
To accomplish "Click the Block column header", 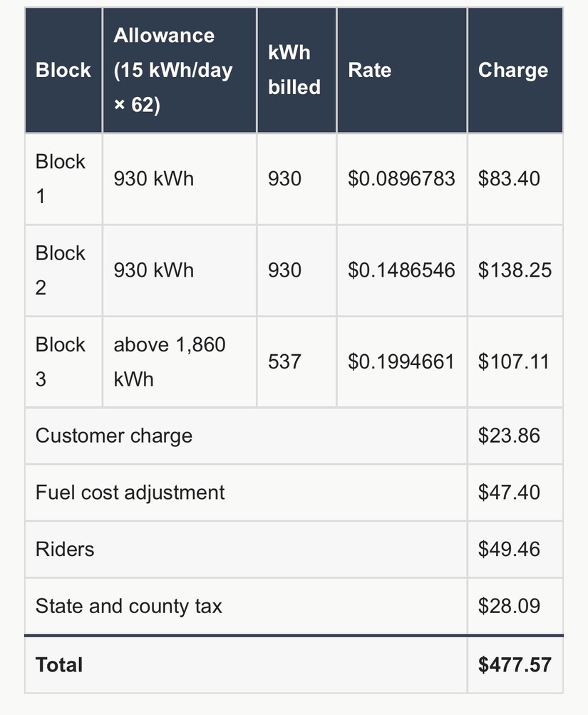I will click(63, 71).
